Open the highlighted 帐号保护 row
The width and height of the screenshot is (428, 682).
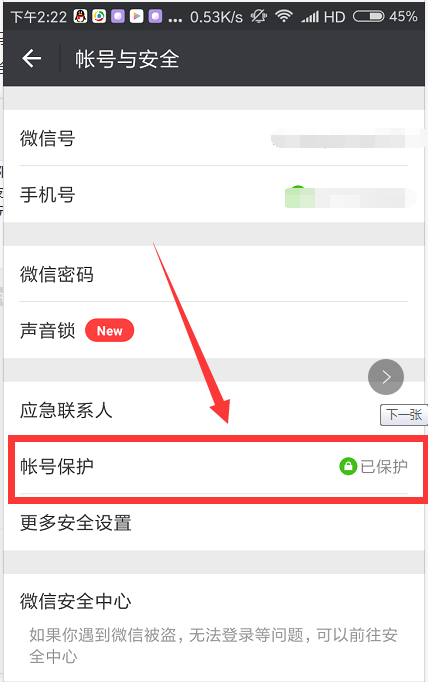(216, 466)
